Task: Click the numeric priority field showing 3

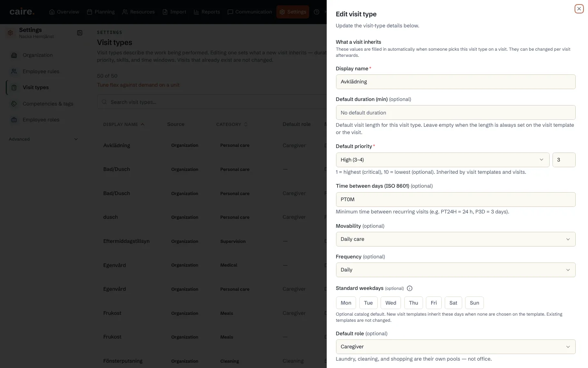Action: (x=564, y=160)
